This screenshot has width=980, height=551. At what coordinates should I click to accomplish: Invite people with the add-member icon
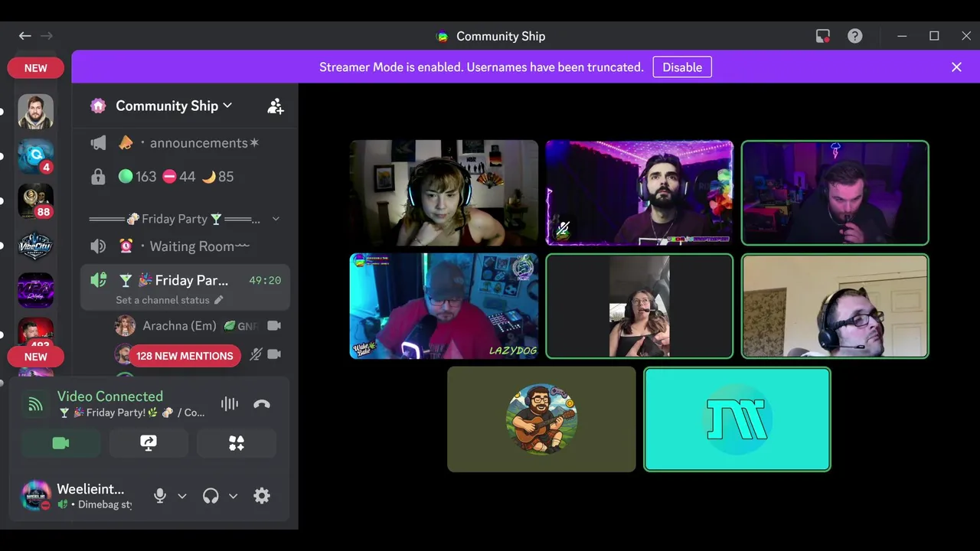click(276, 106)
